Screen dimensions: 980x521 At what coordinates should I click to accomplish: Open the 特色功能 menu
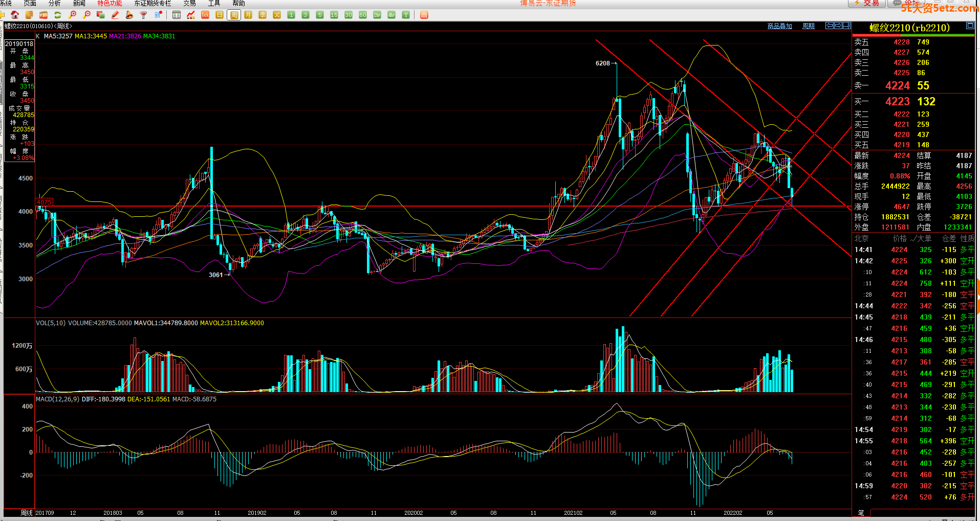110,3
